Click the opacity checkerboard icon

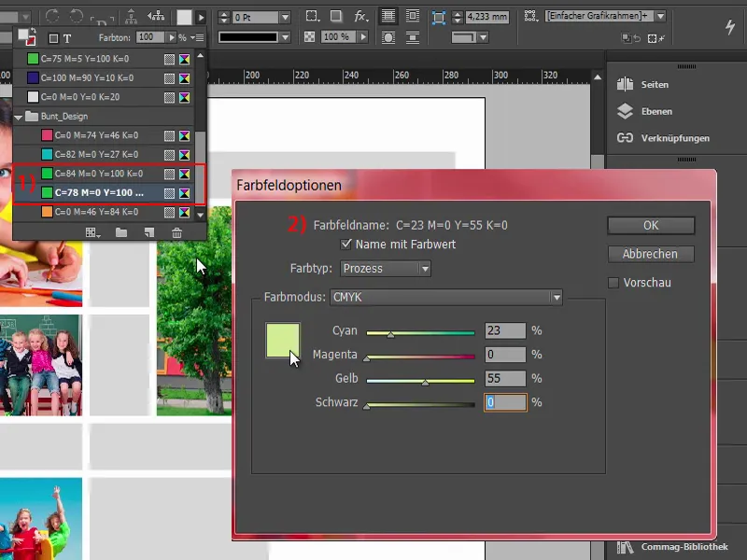pos(309,36)
